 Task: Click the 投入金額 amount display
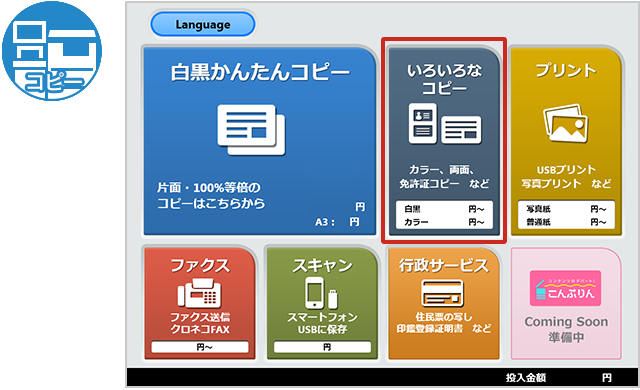pyautogui.click(x=559, y=377)
